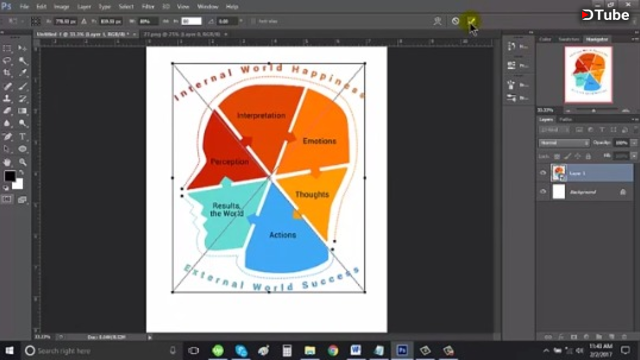This screenshot has width=640, height=360.
Task: Select the Eraser tool
Action: pyautogui.click(x=7, y=111)
